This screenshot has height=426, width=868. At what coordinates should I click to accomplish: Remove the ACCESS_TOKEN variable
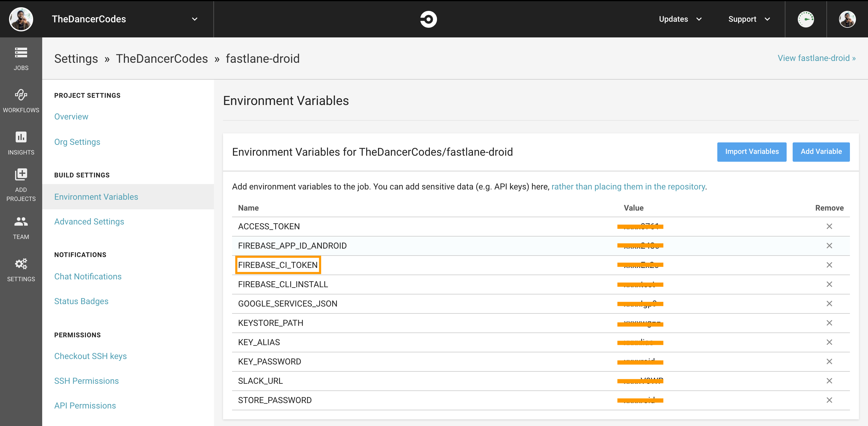tap(829, 226)
